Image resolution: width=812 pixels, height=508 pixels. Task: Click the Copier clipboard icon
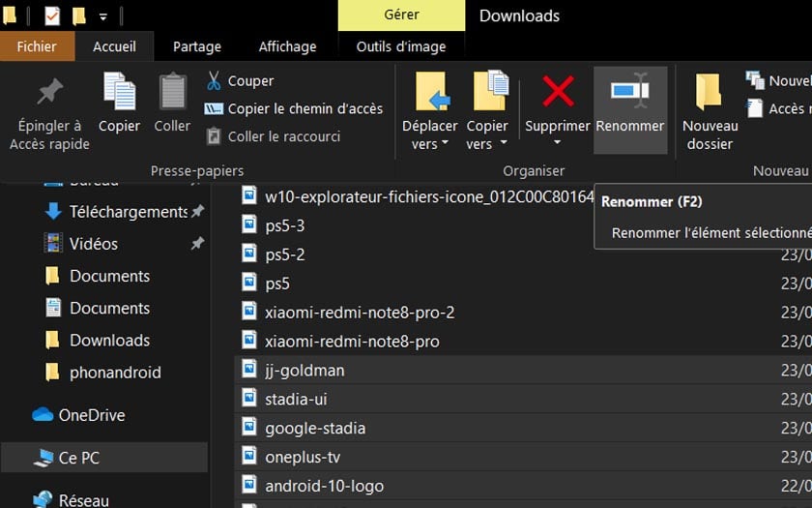[x=120, y=93]
